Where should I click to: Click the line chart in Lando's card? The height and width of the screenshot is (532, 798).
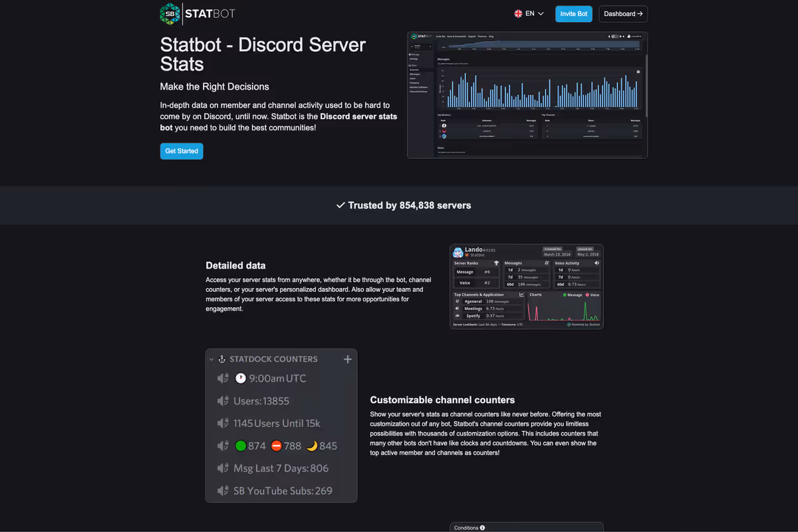564,310
